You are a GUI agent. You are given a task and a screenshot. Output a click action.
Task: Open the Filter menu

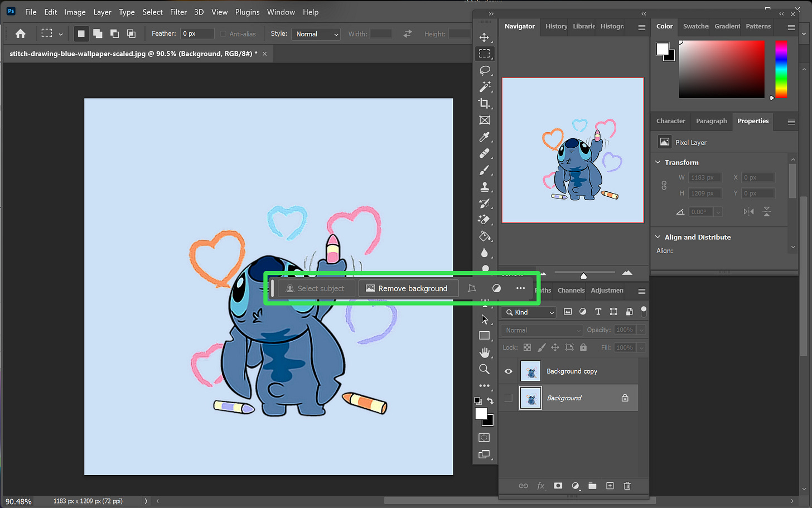coord(178,12)
